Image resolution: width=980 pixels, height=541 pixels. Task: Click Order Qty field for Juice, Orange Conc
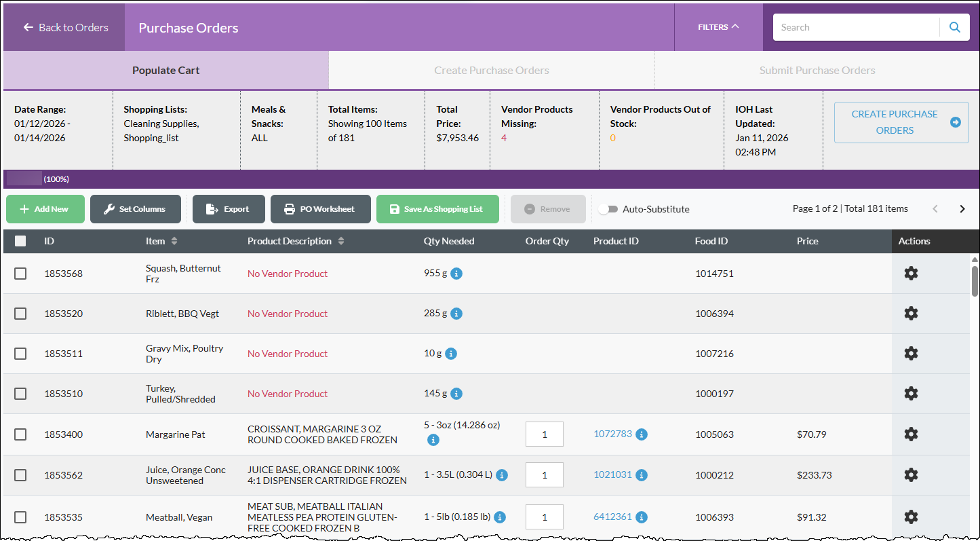[545, 475]
